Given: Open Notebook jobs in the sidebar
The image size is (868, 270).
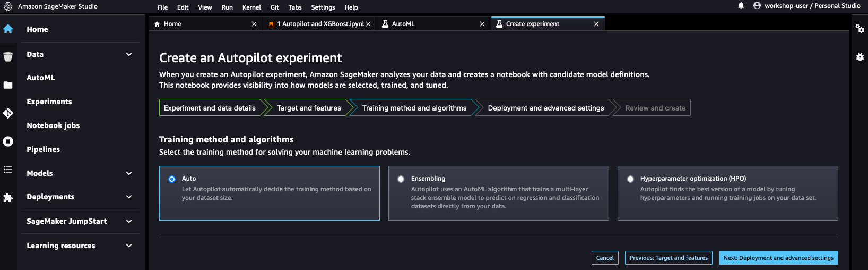Looking at the screenshot, I should coord(53,125).
